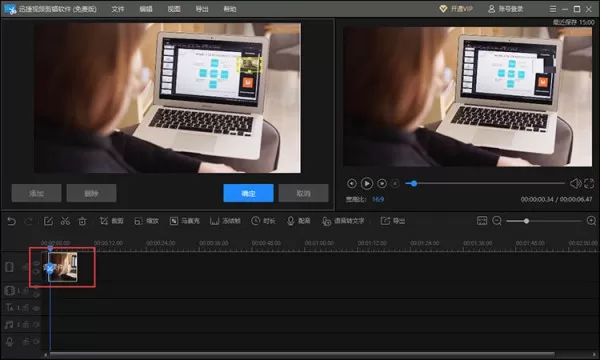Click the picture-in-picture track icon

click(x=10, y=291)
